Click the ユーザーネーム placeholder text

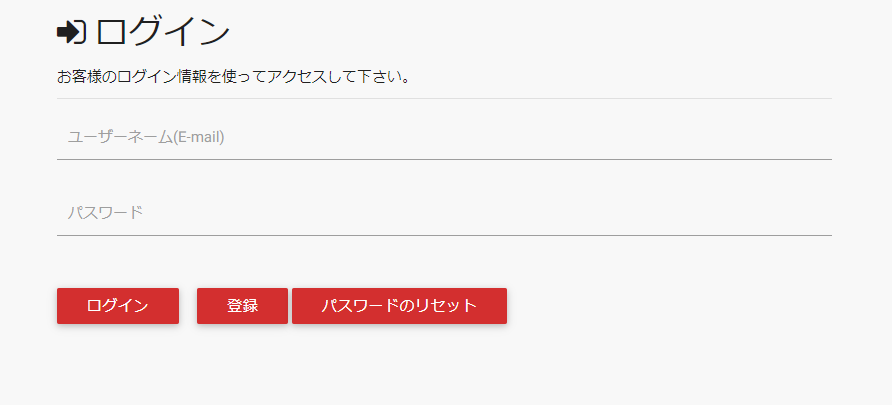(x=146, y=137)
